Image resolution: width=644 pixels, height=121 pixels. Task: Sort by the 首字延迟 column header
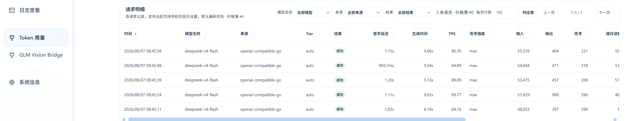[x=383, y=34]
